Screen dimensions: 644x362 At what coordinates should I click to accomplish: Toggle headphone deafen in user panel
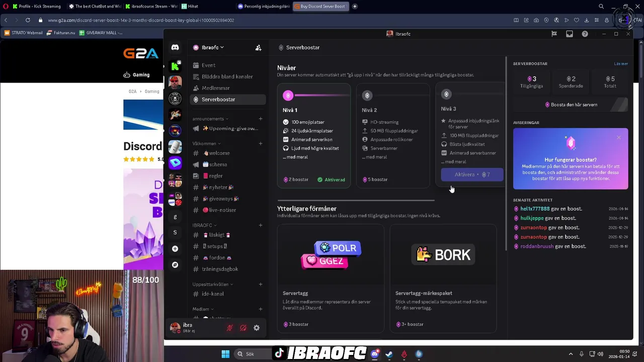point(243,328)
